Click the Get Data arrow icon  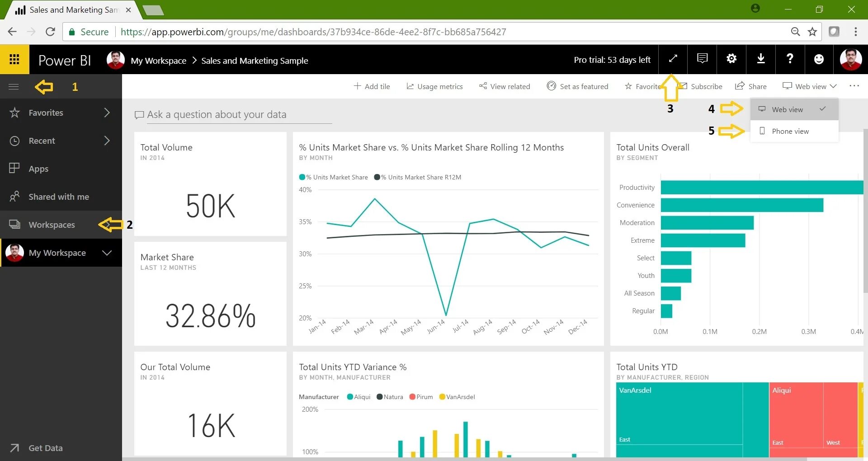14,448
